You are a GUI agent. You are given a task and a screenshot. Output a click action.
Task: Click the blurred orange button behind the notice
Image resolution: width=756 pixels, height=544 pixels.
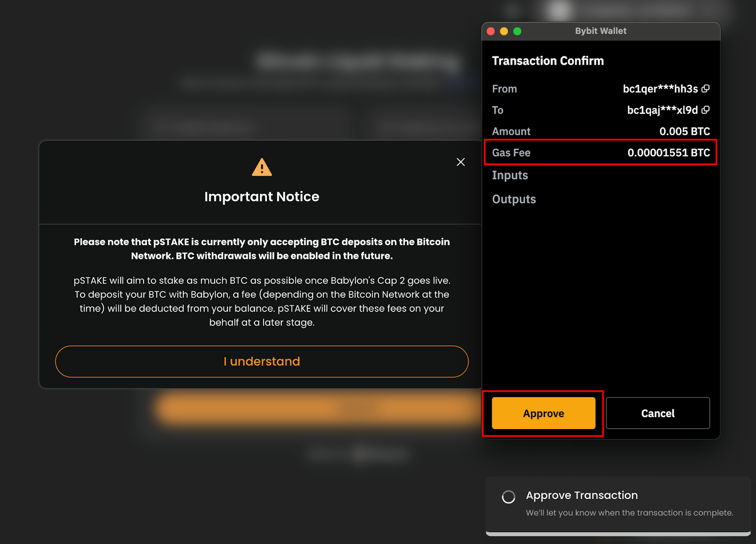click(x=317, y=408)
